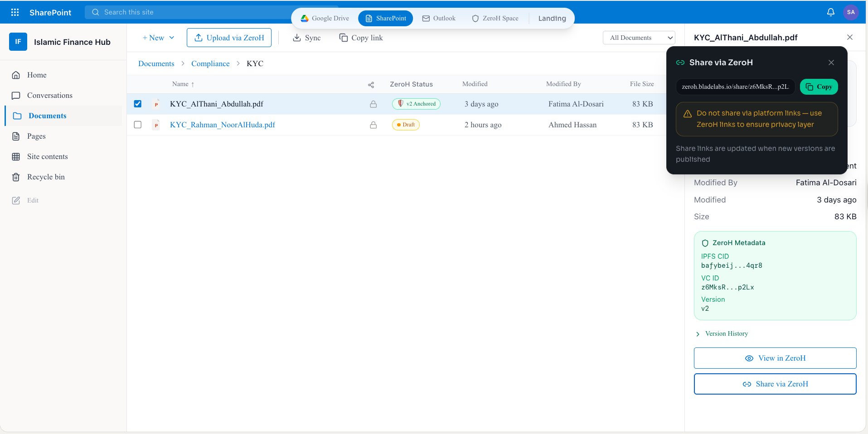Click Islamic Finance Hub site title
The width and height of the screenshot is (868, 434).
point(72,42)
